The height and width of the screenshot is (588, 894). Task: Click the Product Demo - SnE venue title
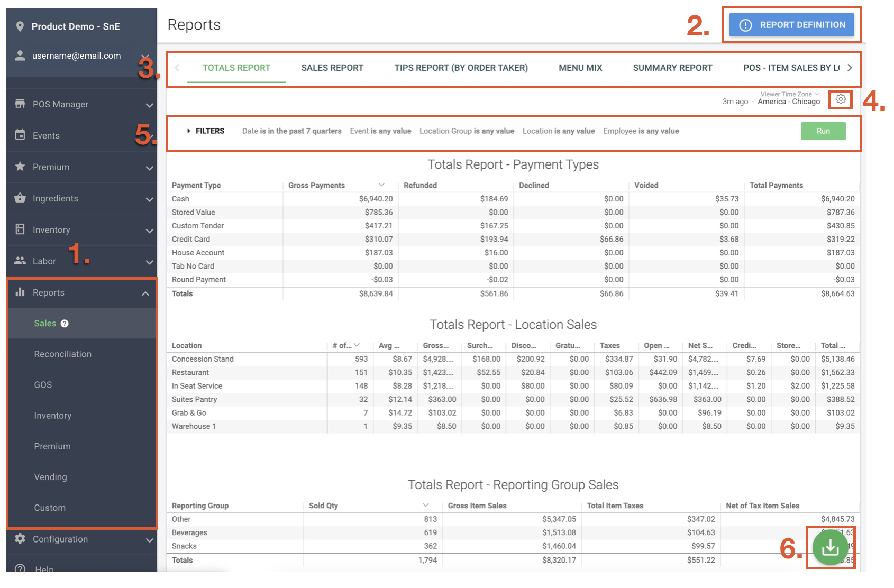pyautogui.click(x=76, y=26)
